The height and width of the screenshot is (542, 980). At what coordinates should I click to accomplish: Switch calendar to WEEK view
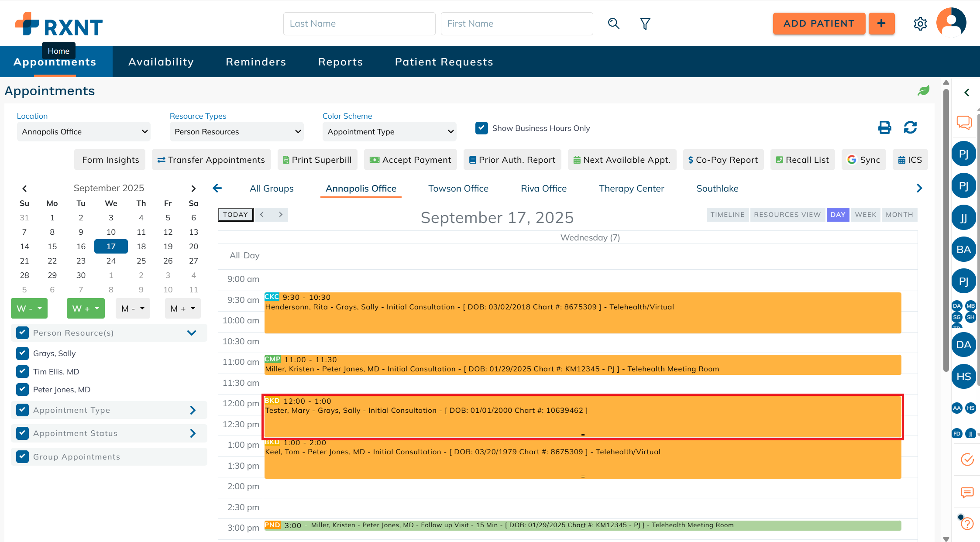pos(865,215)
